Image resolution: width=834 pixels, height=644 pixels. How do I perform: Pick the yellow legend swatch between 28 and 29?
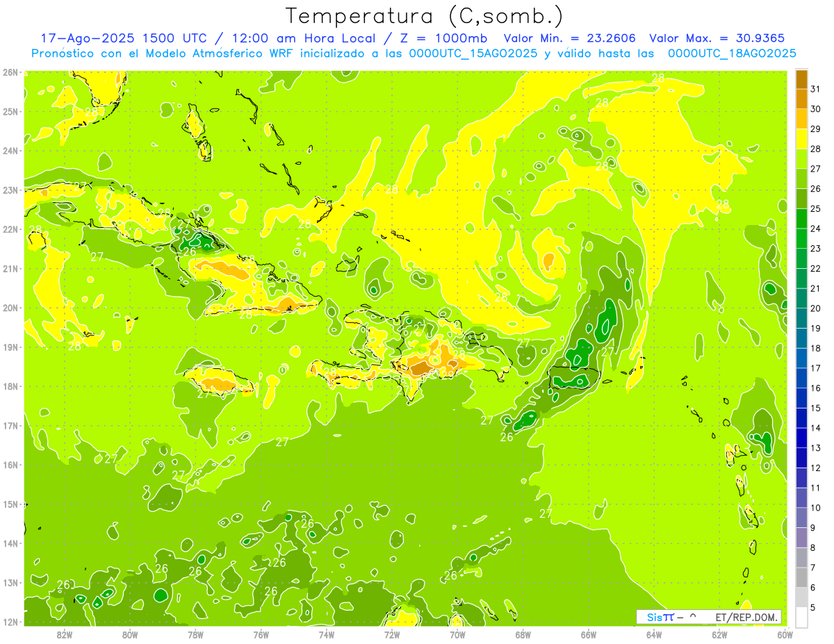(x=801, y=139)
